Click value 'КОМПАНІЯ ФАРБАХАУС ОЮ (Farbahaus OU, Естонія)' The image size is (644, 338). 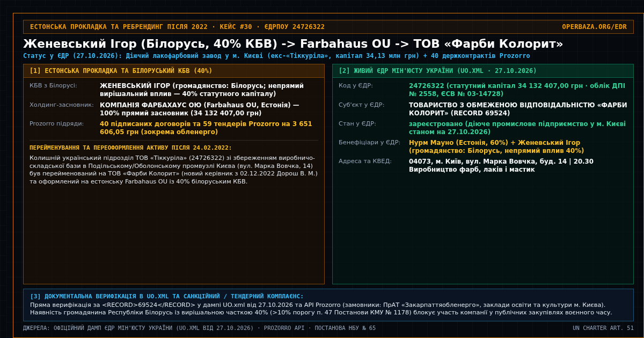point(200,109)
